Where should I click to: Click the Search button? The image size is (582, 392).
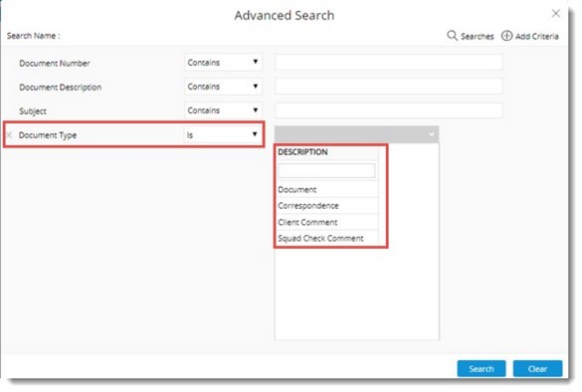(482, 368)
